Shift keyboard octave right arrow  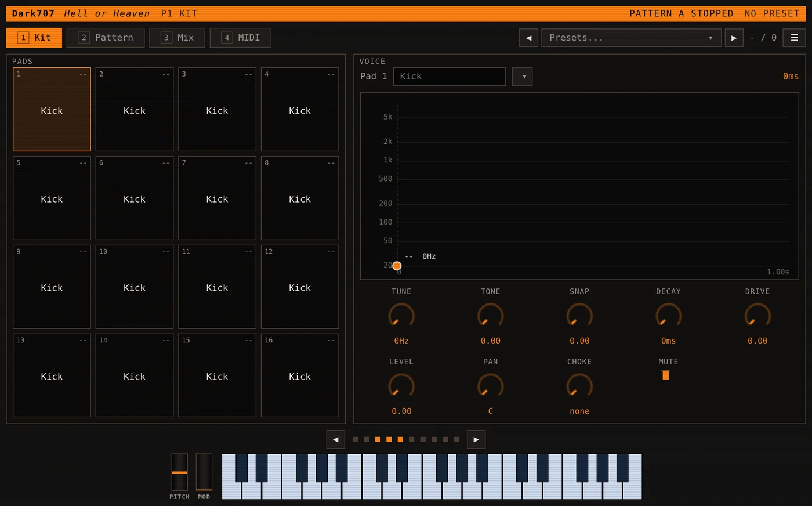(476, 439)
